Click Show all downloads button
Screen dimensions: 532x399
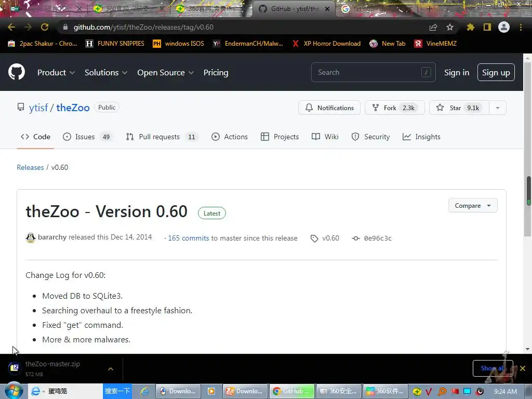pos(493,368)
